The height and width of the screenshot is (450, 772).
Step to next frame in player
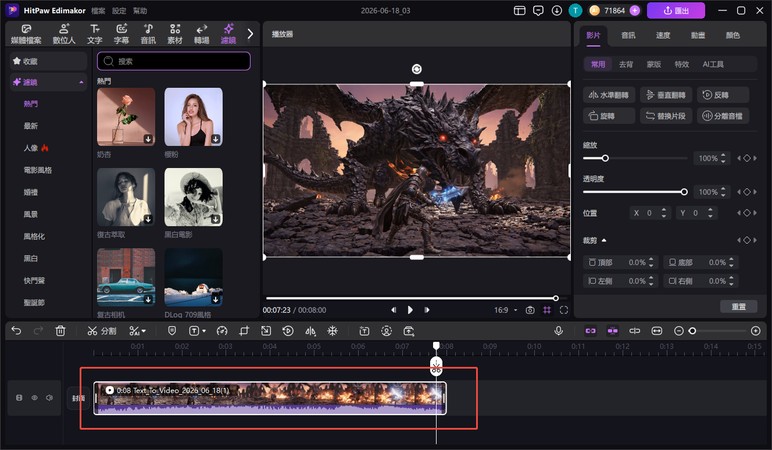tap(427, 310)
